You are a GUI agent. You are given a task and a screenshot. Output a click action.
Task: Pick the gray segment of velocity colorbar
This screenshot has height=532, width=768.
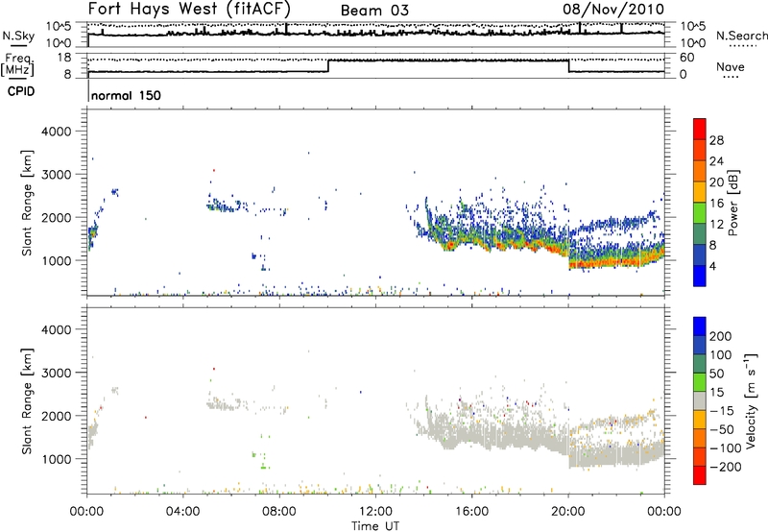[700, 400]
